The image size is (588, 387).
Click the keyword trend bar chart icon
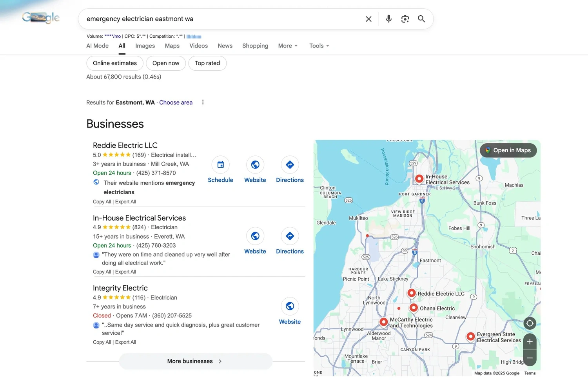[x=194, y=37]
